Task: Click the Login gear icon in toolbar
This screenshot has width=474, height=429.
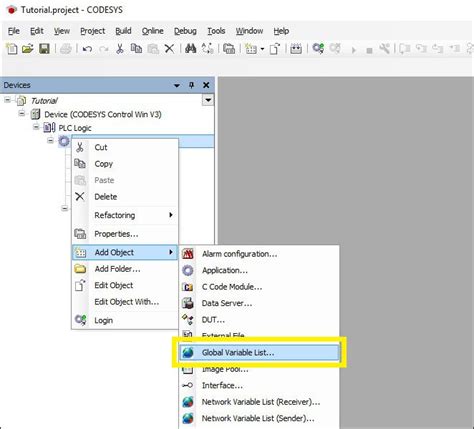Action: point(318,49)
